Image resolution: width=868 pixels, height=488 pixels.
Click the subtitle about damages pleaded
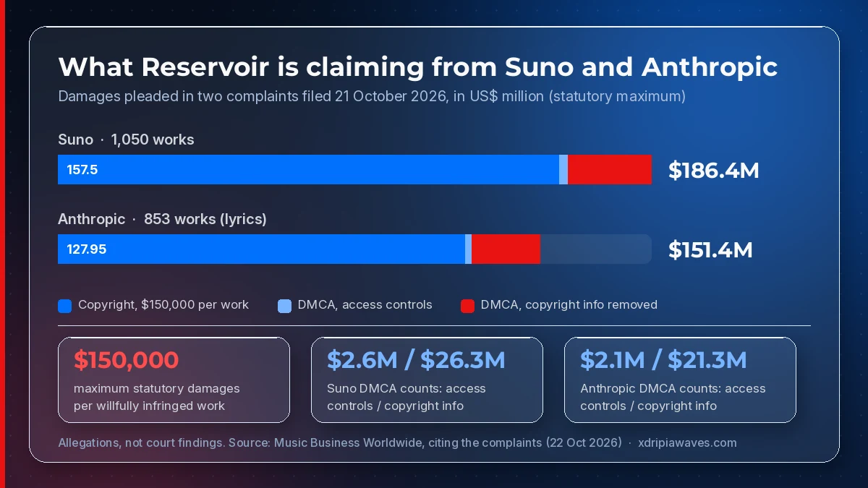[x=372, y=96]
